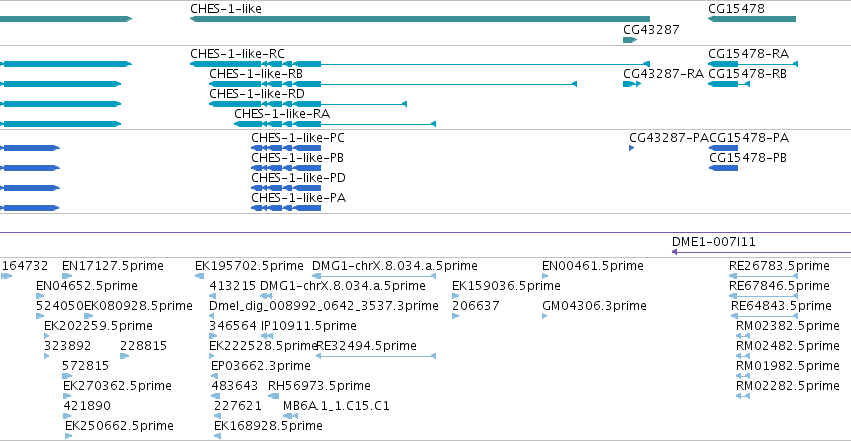
Task: Click the EST label 421890
Action: coord(87,406)
